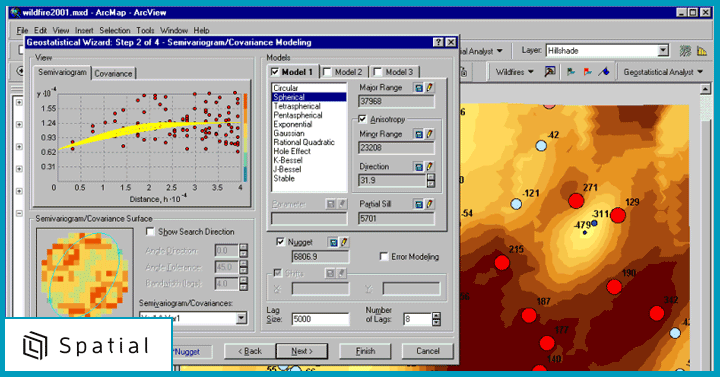Click the histogram icon right of Layer dropdown
720x377 pixels.
click(x=702, y=51)
